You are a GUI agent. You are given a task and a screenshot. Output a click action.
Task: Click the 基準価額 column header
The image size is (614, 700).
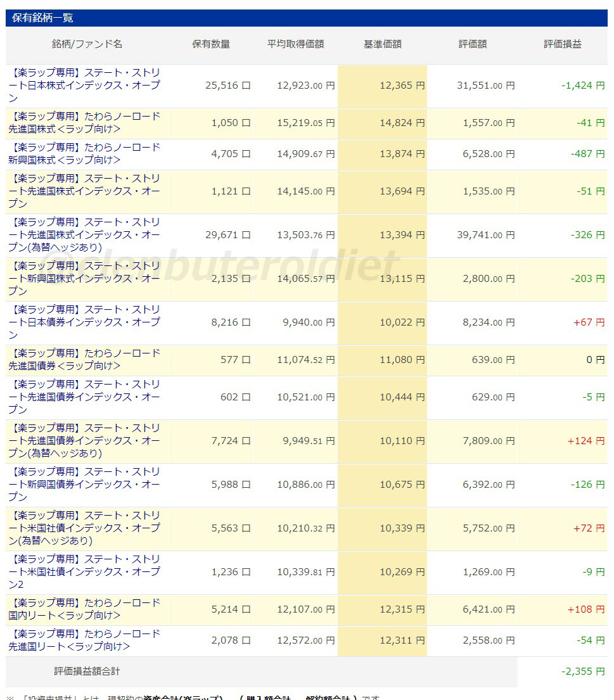(x=382, y=44)
